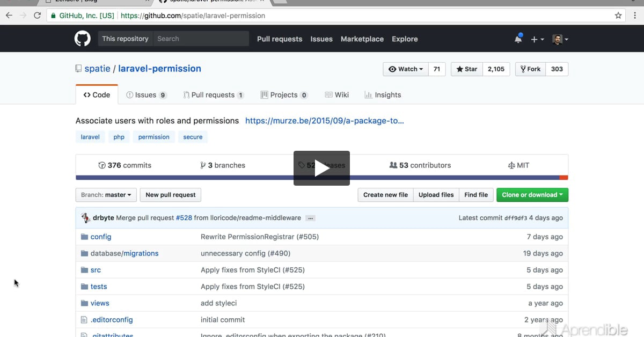644x337 pixels.
Task: Go back with browser back arrow
Action: tap(9, 16)
